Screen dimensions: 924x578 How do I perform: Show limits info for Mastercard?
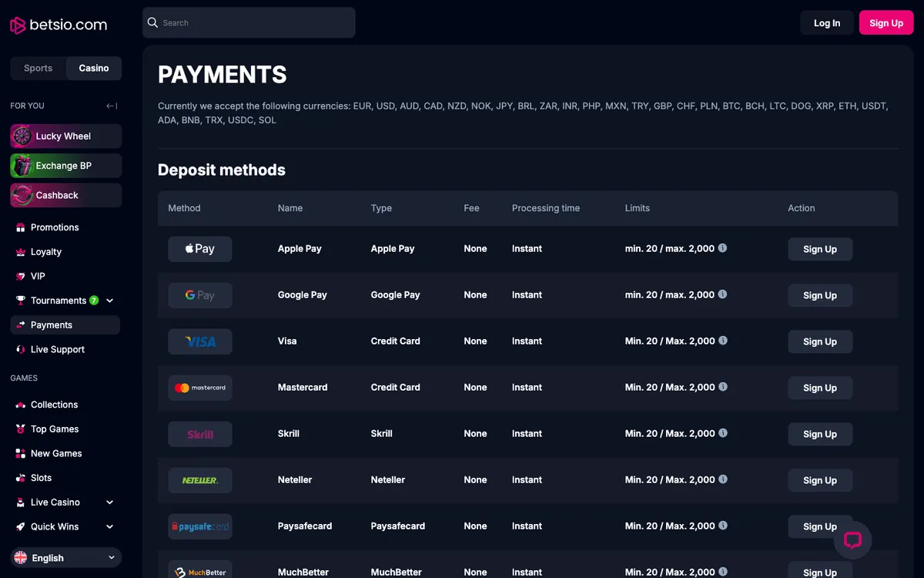point(722,387)
